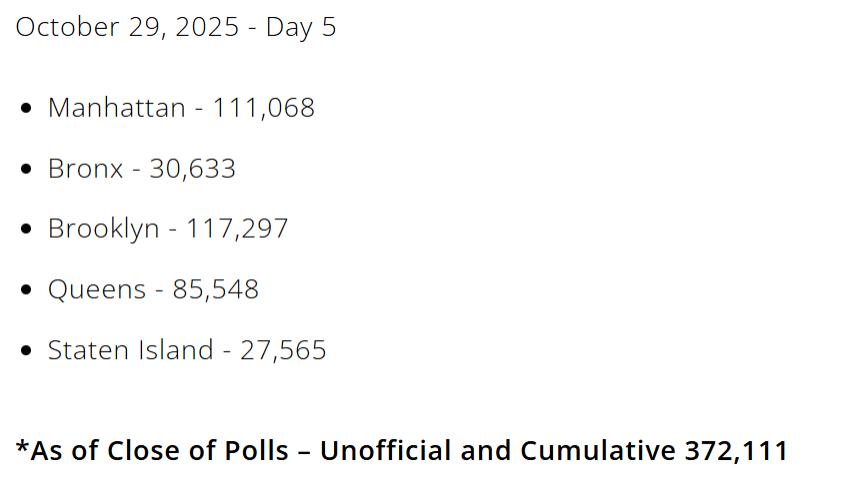Click the bullet point beside Brooklyn
Image resolution: width=847 pixels, height=484 pixels.
click(x=26, y=230)
